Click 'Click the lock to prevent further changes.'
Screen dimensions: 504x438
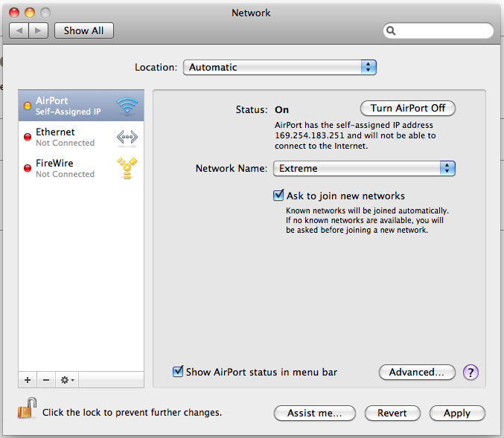pos(132,412)
